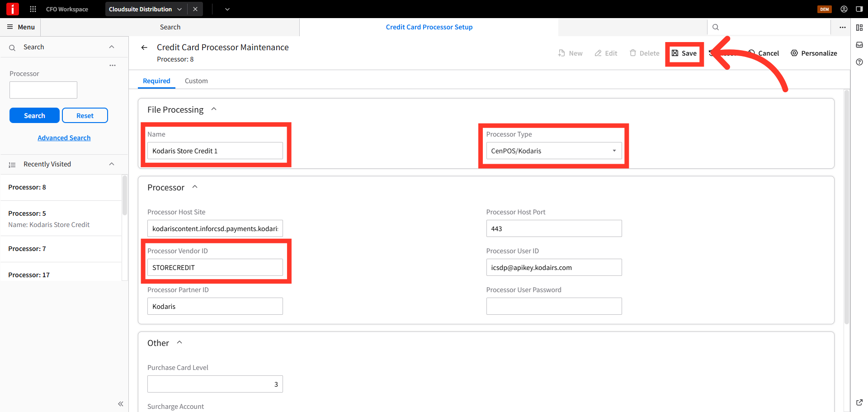Image resolution: width=868 pixels, height=412 pixels.
Task: Click the open in new window icon
Action: click(x=859, y=402)
